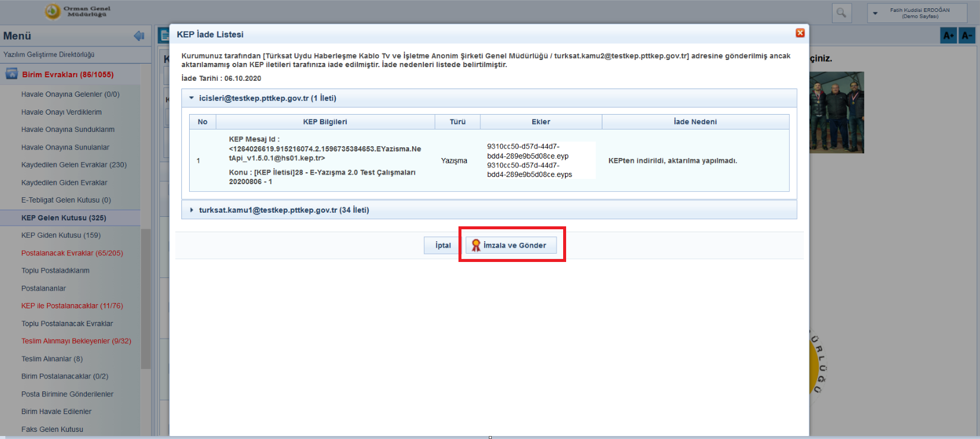Close the KEP İade Listesi dialog
The image size is (980, 439).
pos(800,33)
